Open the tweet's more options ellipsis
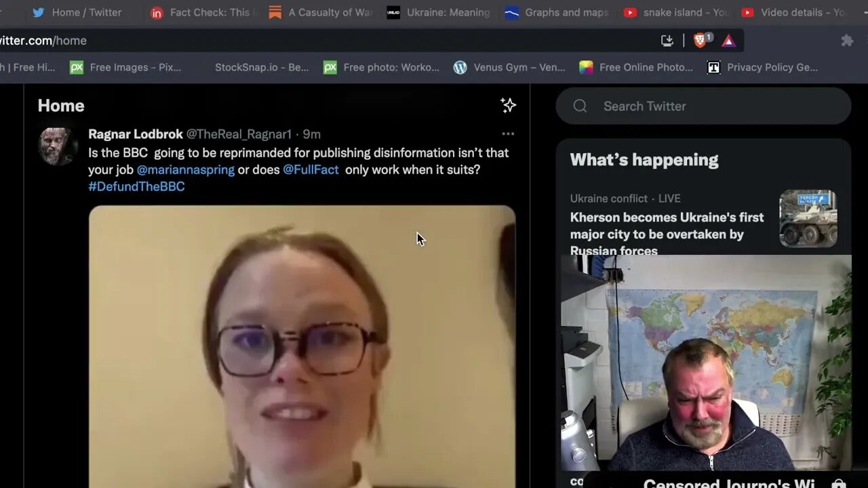 coord(508,134)
